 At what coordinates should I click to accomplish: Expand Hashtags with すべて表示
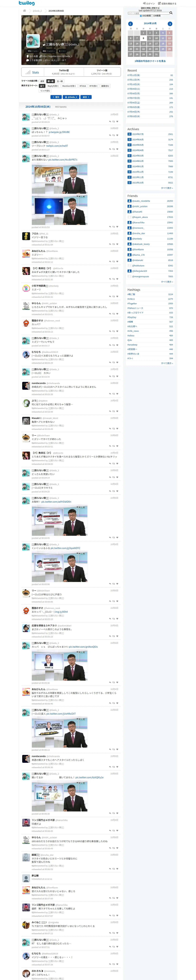tap(167, 363)
